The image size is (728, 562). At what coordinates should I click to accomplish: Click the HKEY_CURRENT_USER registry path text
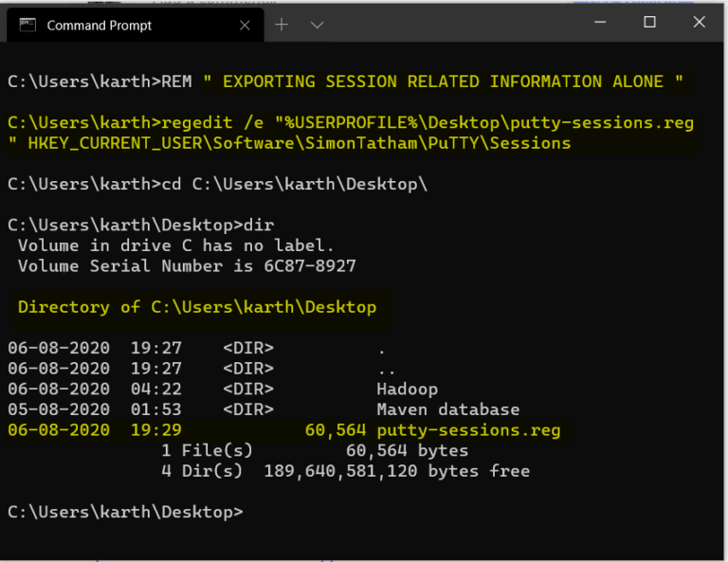point(299,143)
